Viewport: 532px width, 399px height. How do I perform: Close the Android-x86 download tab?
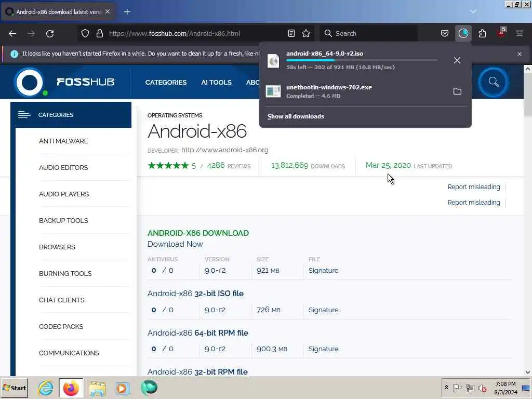tap(108, 11)
